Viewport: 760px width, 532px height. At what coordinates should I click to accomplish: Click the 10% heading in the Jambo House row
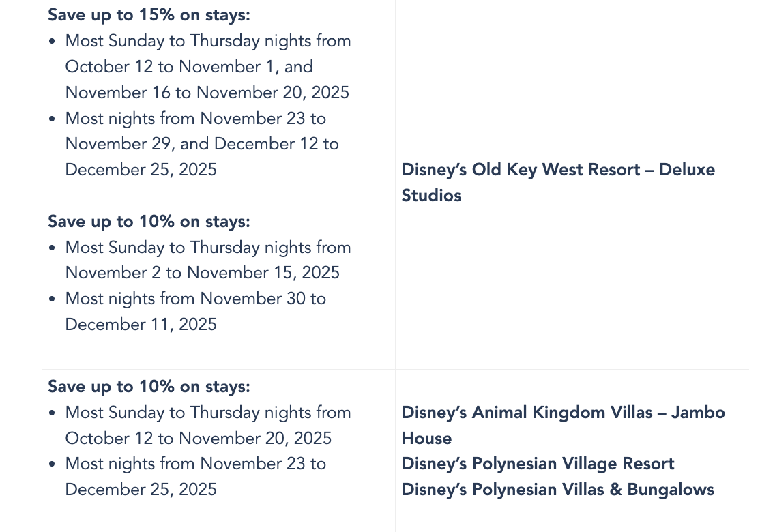point(149,387)
